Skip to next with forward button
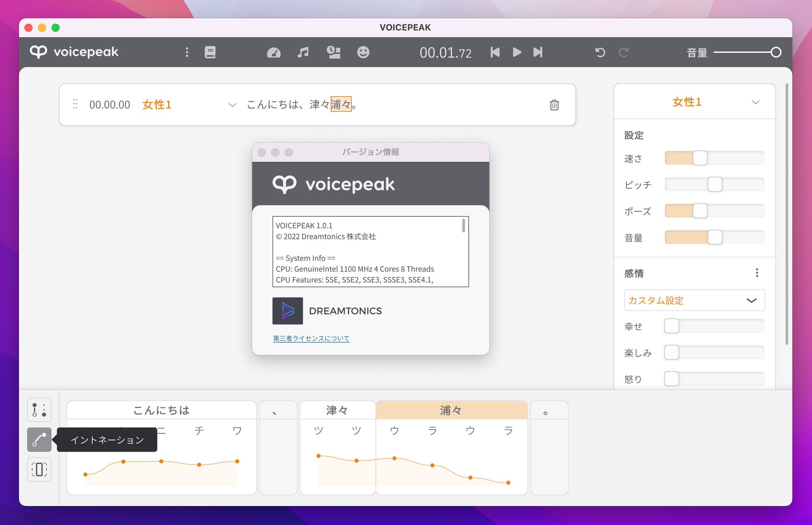The width and height of the screenshot is (812, 525). tap(538, 52)
